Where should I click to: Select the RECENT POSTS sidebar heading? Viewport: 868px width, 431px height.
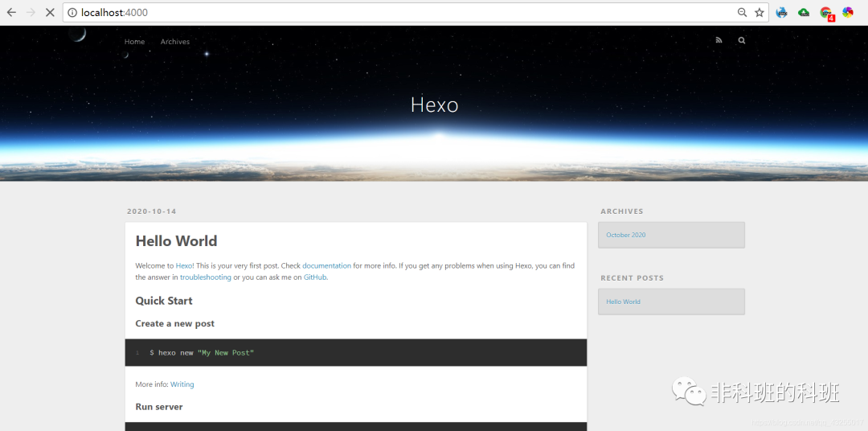[x=632, y=278]
